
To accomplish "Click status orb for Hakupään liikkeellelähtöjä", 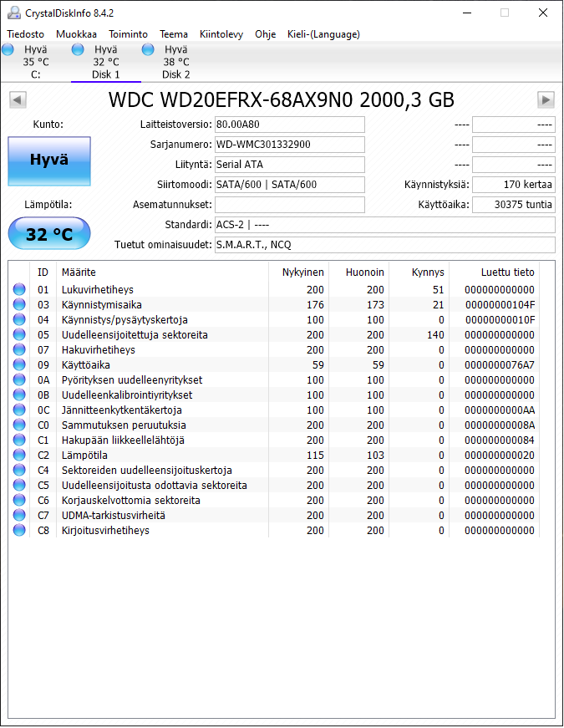I will pos(19,440).
